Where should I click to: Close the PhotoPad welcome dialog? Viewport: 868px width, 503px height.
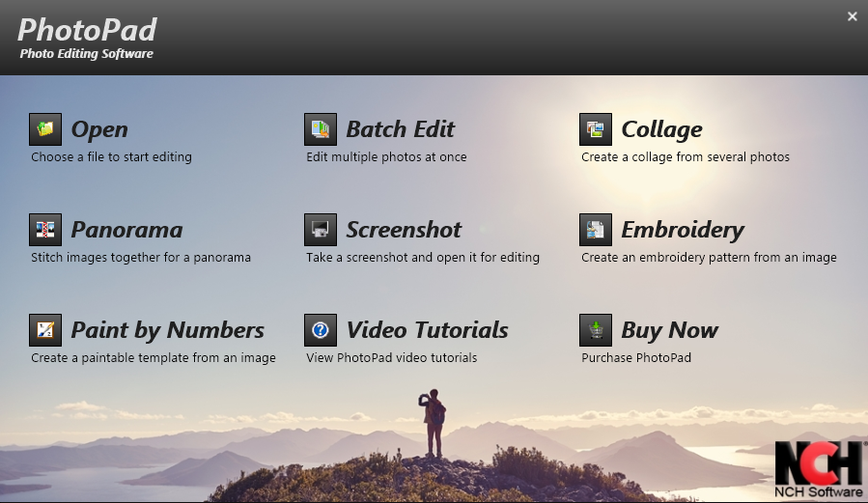click(x=852, y=16)
